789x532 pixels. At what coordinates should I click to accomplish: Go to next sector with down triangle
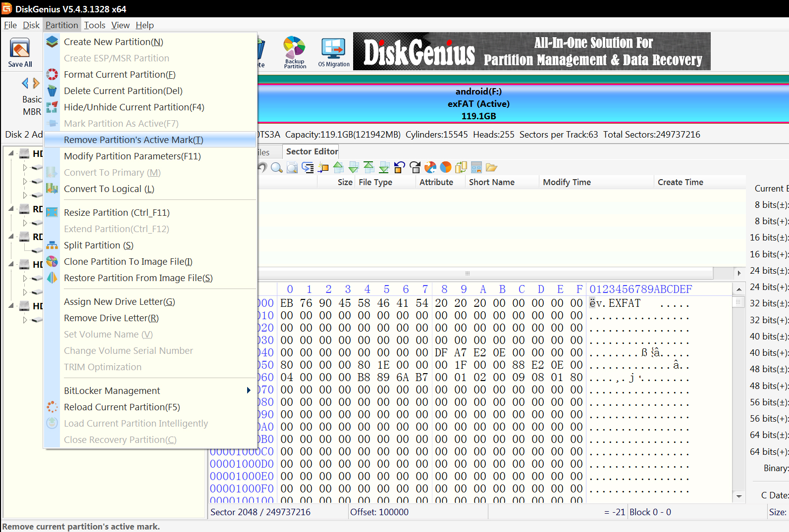(x=354, y=168)
